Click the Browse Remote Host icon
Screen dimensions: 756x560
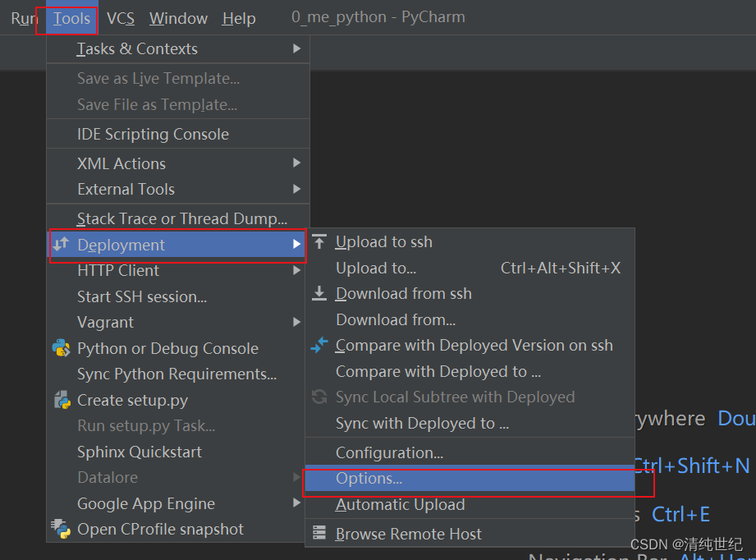[x=319, y=533]
